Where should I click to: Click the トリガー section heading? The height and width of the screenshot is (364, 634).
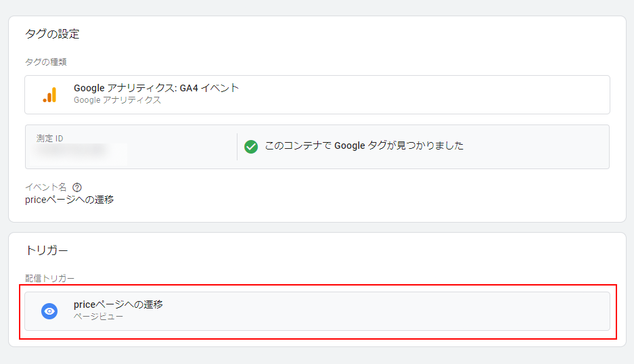[47, 250]
